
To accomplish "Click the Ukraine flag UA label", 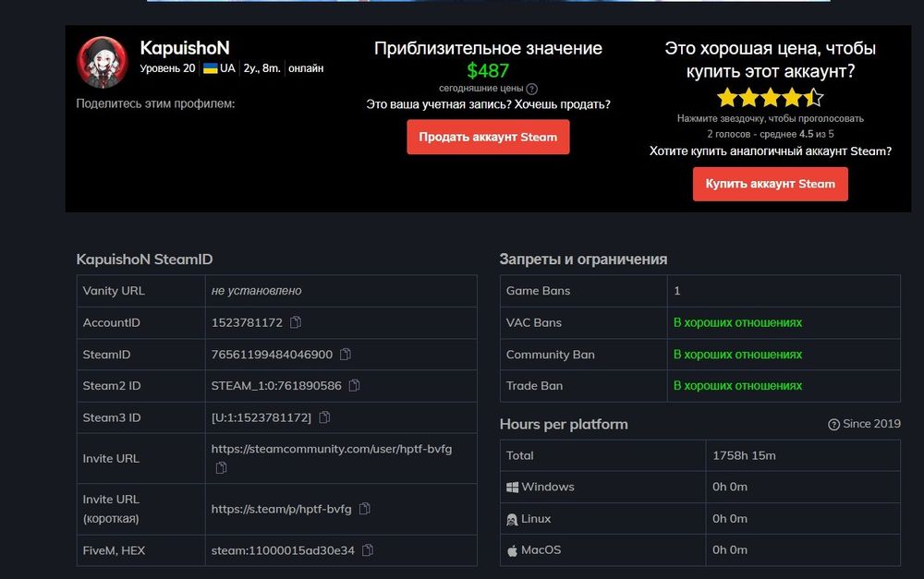I will pyautogui.click(x=219, y=68).
